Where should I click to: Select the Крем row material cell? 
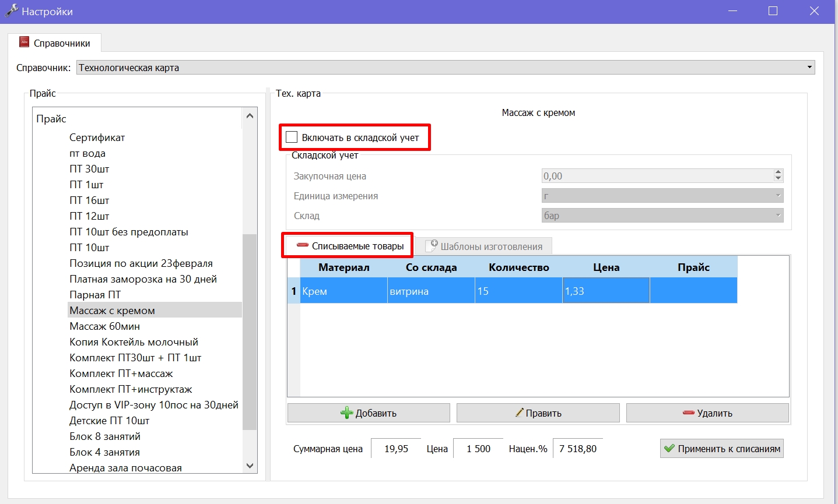click(344, 291)
